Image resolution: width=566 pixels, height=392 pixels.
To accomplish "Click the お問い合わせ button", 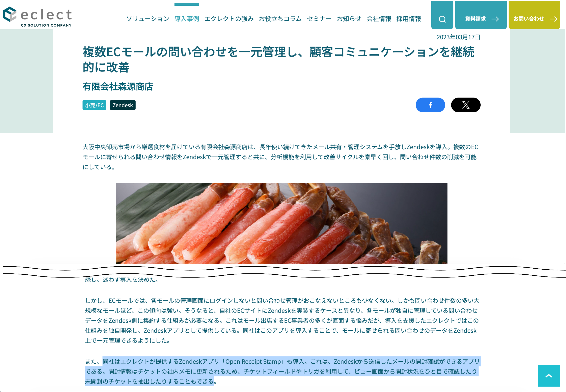I will coord(534,15).
